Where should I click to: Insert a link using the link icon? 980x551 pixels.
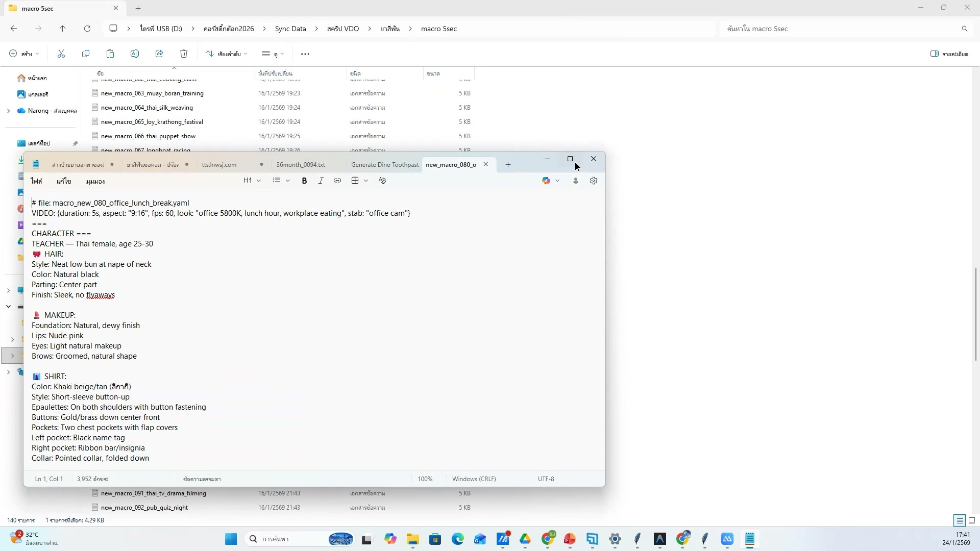pos(337,181)
